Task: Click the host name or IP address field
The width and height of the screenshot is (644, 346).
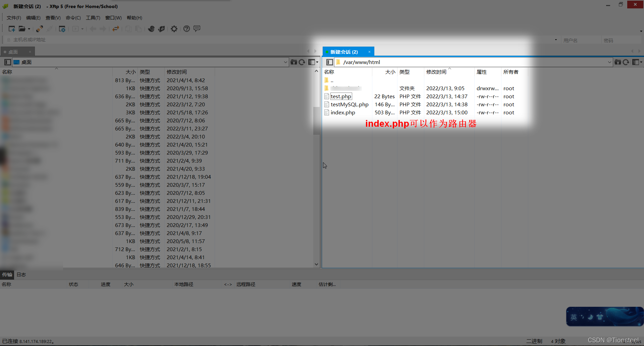Action: 282,40
